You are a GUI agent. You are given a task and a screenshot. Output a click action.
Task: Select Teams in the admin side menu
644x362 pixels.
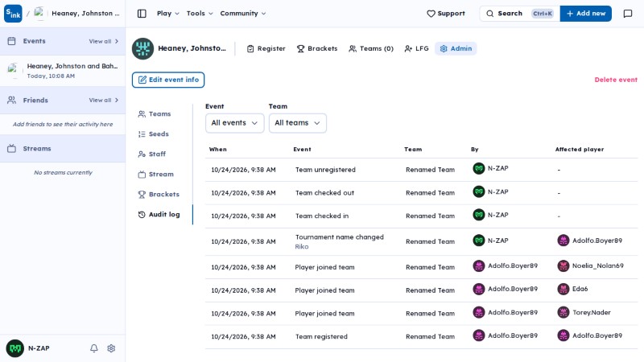(155, 114)
